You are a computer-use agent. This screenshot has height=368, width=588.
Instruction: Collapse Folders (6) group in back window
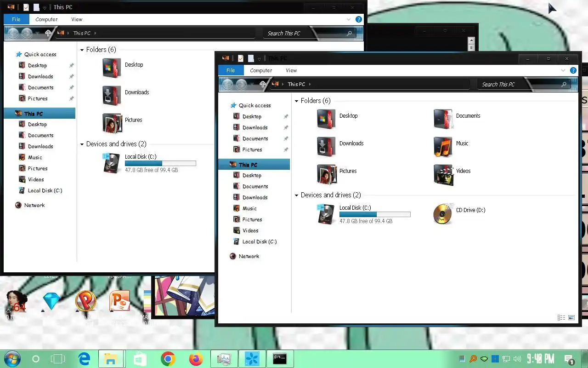coord(82,50)
